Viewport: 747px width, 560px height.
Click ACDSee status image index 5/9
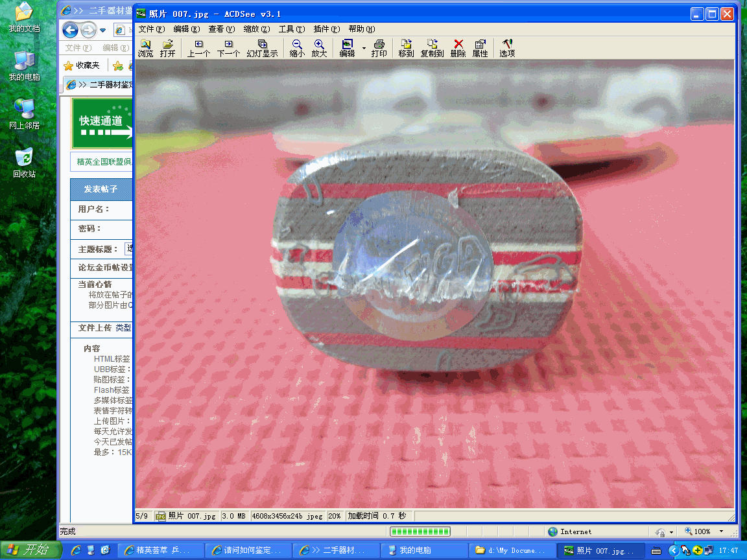click(142, 516)
